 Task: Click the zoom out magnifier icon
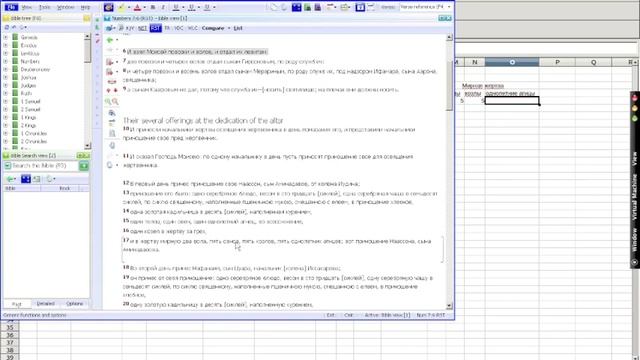(116, 102)
